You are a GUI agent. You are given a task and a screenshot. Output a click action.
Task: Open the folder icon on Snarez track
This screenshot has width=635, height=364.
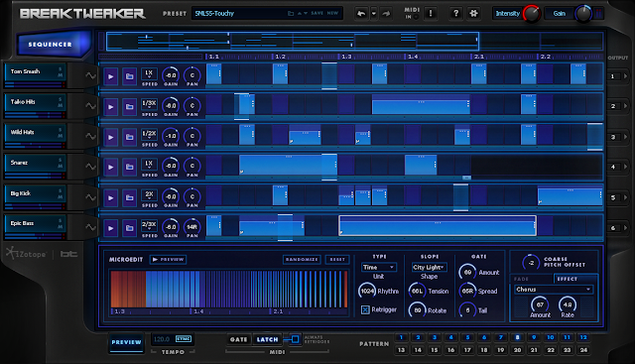coord(130,168)
